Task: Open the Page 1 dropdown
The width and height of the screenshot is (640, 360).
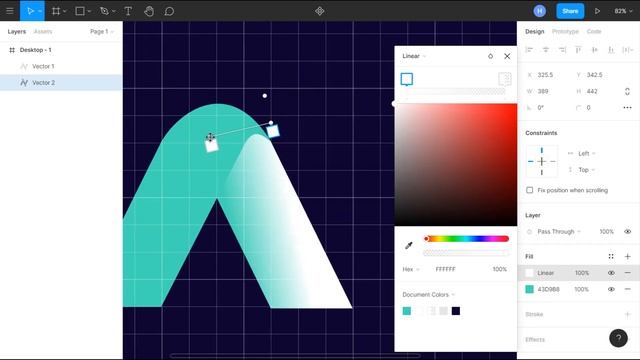Action: [102, 31]
